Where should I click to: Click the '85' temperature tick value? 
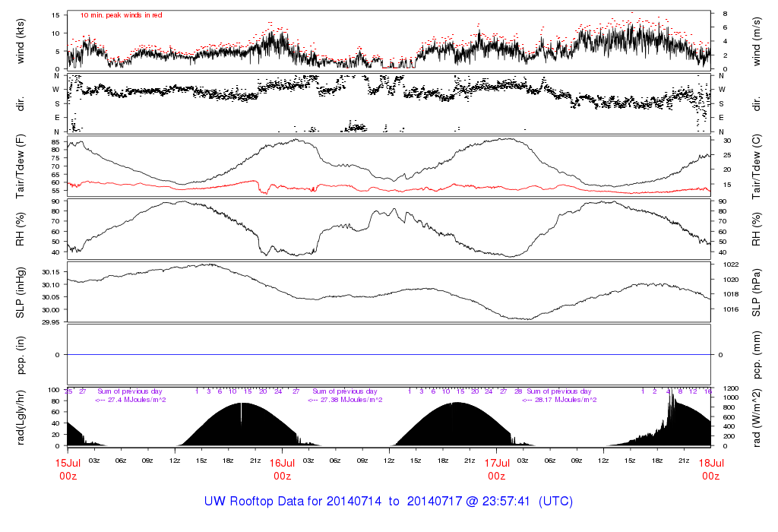pos(55,141)
